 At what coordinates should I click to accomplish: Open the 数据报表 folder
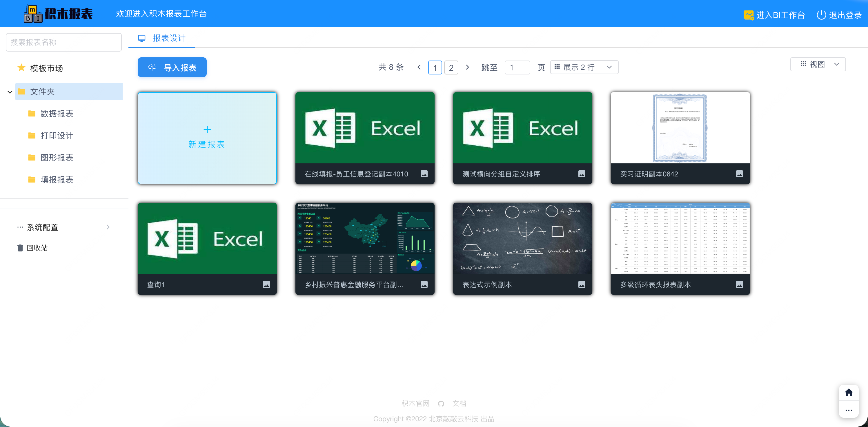pyautogui.click(x=57, y=114)
